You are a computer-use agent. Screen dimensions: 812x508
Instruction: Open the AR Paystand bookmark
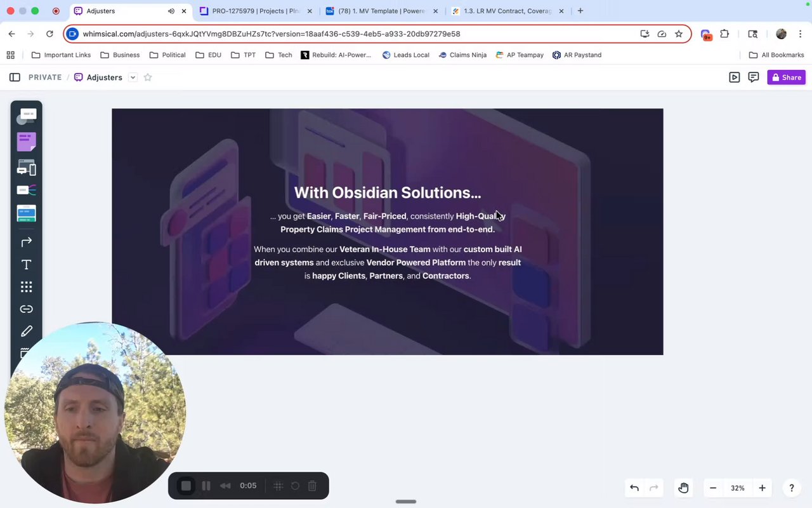pyautogui.click(x=577, y=55)
